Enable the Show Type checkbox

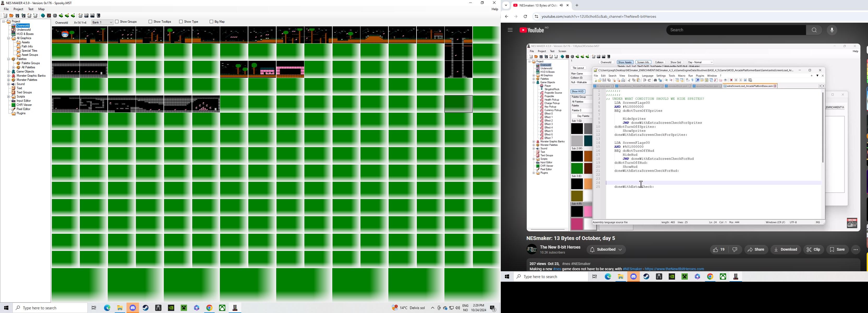[180, 22]
